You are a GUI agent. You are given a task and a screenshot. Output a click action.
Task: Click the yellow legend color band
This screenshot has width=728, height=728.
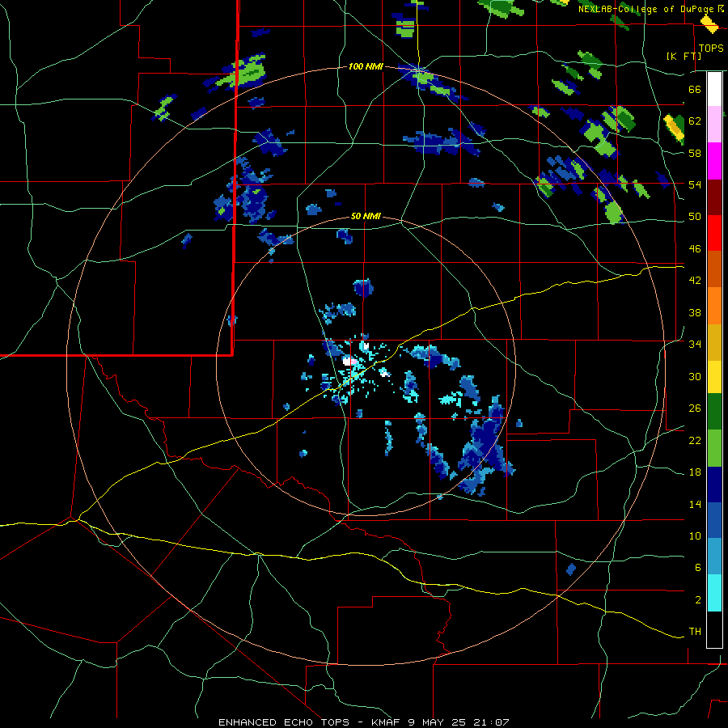[714, 377]
